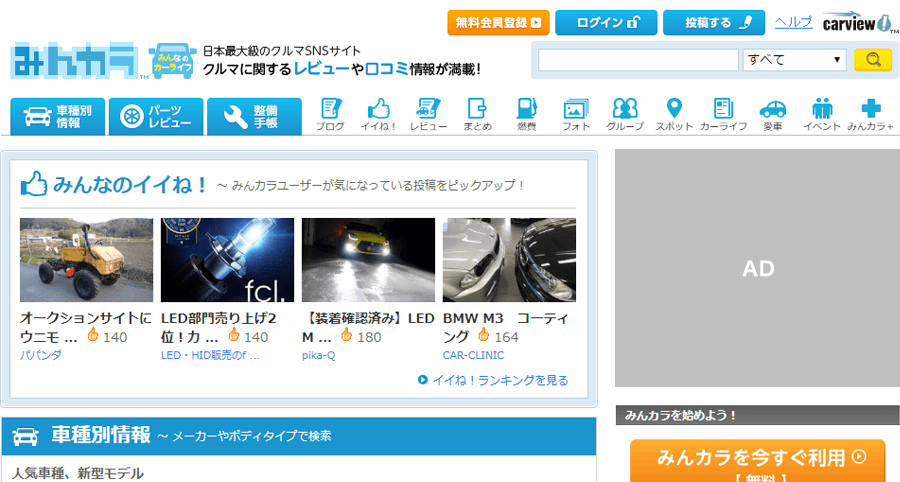900x482 pixels.
Task: Open user LED・HID販売のf profile link
Action: 210,355
